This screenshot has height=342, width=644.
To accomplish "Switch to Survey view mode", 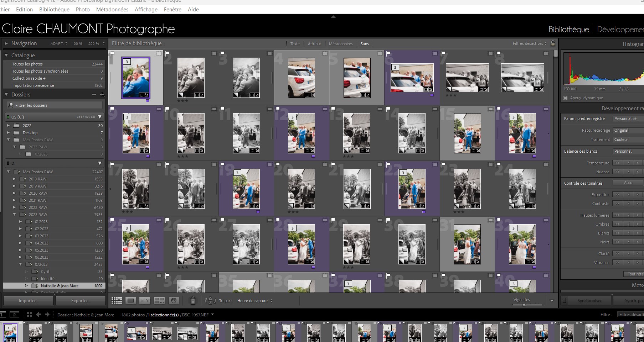I will [x=159, y=301].
